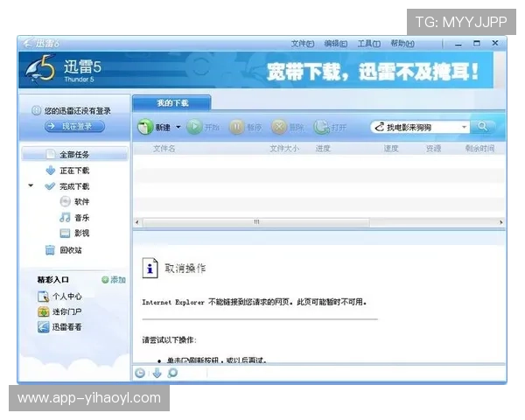Click the 剩余时间 column header
525x420 pixels.
point(479,149)
